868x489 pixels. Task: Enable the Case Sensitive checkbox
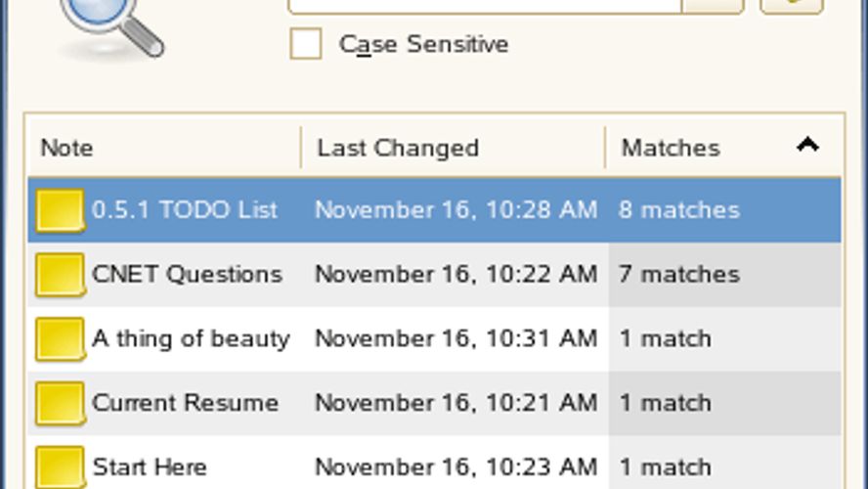point(306,44)
